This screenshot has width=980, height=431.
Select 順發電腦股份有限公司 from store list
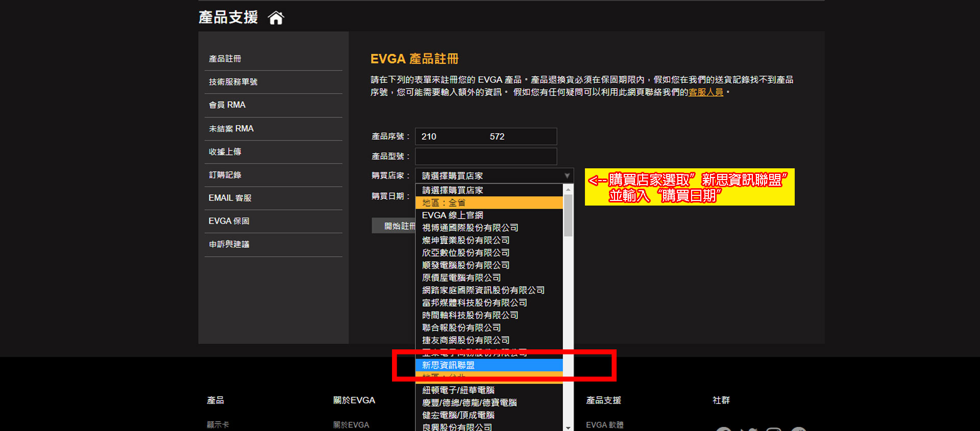coord(489,265)
